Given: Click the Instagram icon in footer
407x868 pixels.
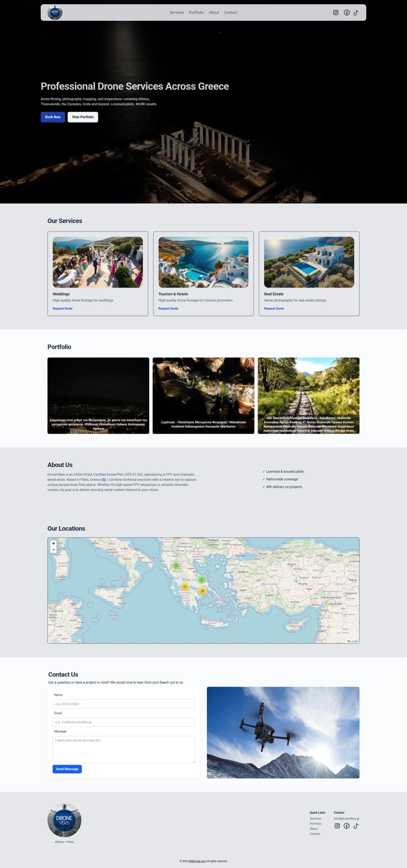Looking at the screenshot, I should click(x=337, y=826).
